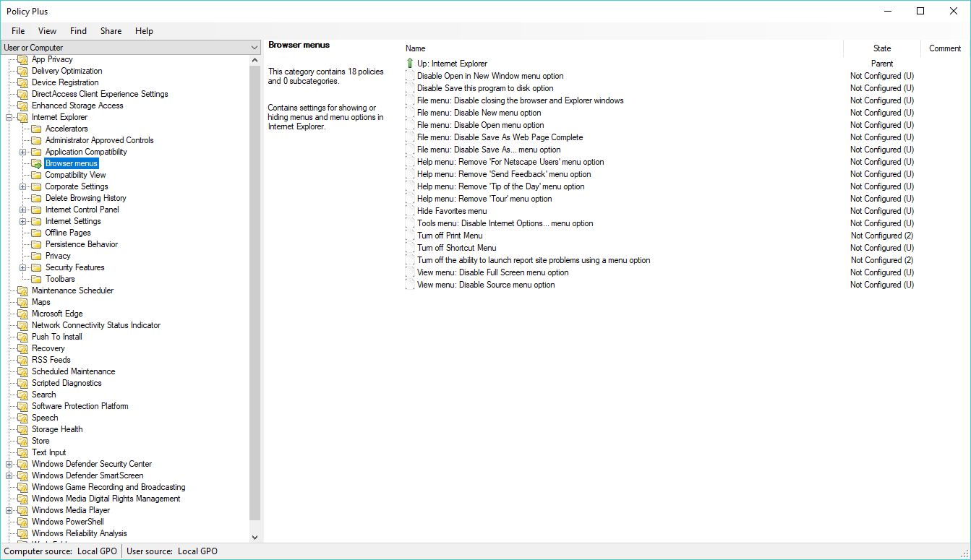Click the folder icon next to Offline Pages
This screenshot has width=971, height=560.
[36, 233]
